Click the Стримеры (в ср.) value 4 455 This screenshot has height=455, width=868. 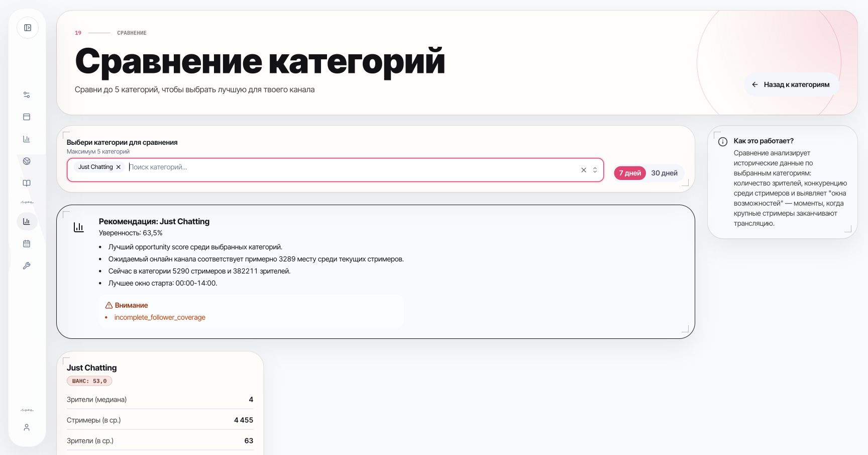pos(244,420)
